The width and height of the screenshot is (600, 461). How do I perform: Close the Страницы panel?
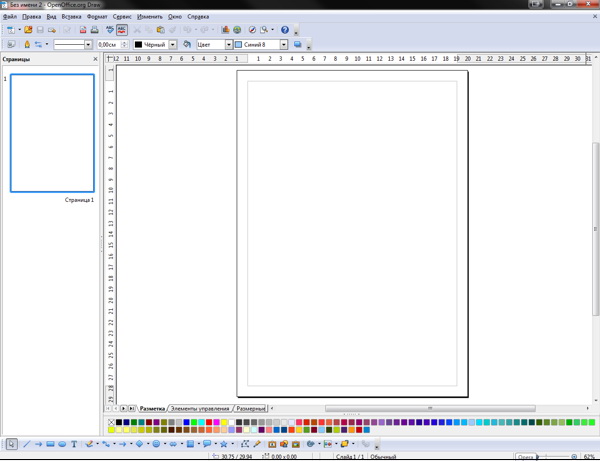click(96, 59)
